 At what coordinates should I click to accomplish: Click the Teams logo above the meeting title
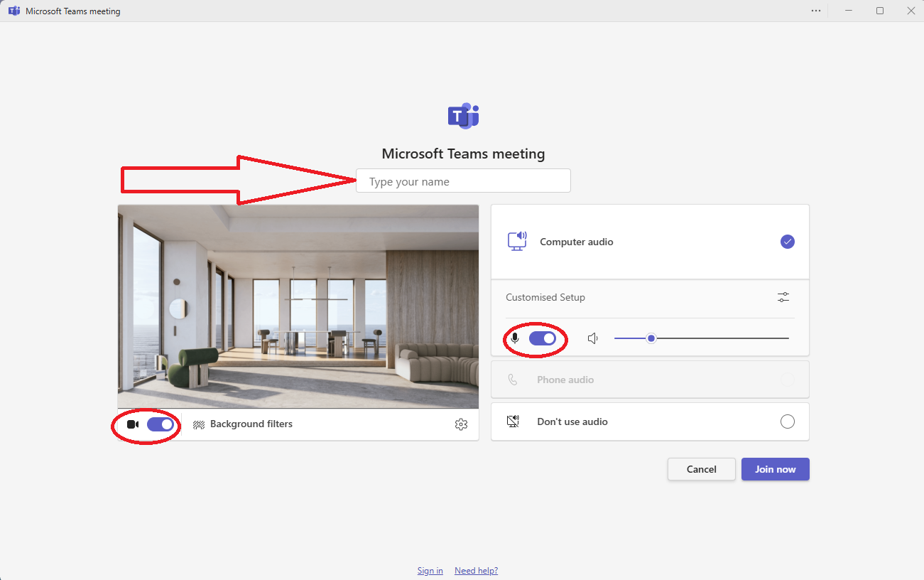[463, 116]
